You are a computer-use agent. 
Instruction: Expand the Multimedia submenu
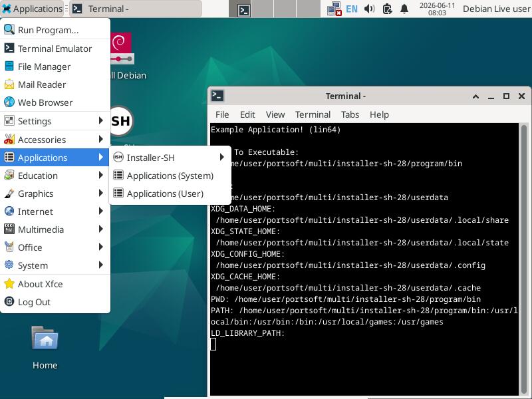[x=55, y=229]
